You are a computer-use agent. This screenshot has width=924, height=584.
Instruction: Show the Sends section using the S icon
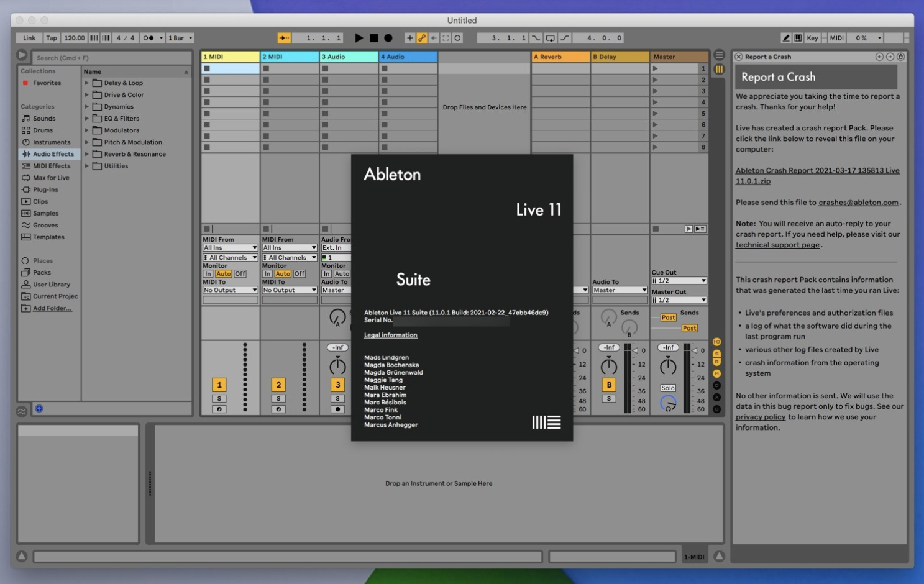tap(717, 353)
